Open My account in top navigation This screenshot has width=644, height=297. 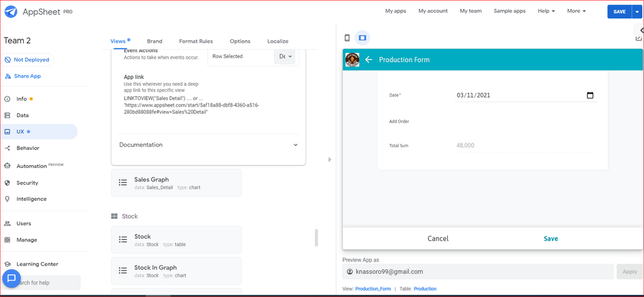coord(433,11)
